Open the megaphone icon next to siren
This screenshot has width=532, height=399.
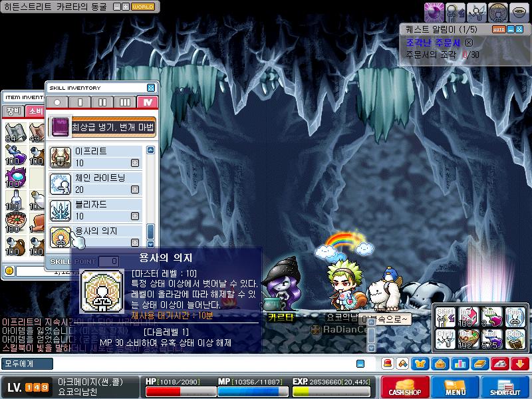403,364
